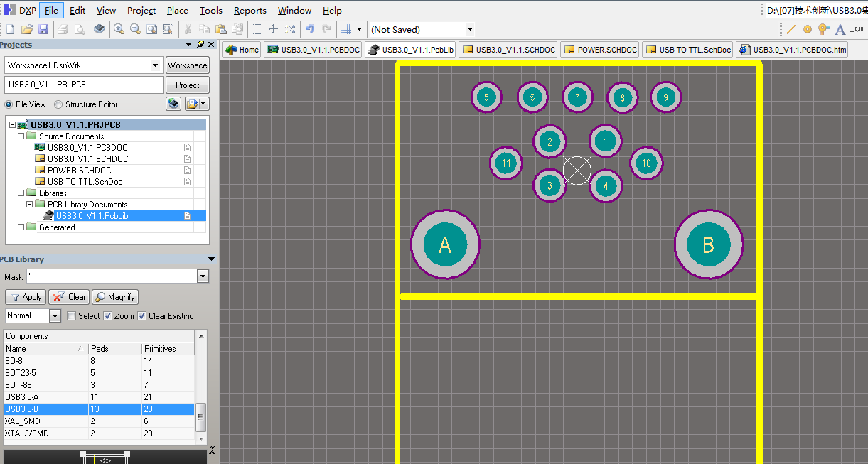868x464 pixels.
Task: Select the place coordinate tool
Action: click(x=857, y=29)
